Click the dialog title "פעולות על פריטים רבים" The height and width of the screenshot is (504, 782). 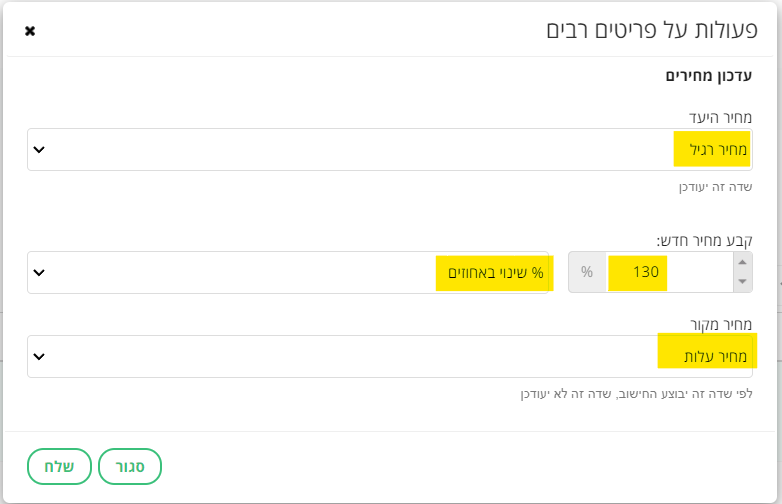649,29
